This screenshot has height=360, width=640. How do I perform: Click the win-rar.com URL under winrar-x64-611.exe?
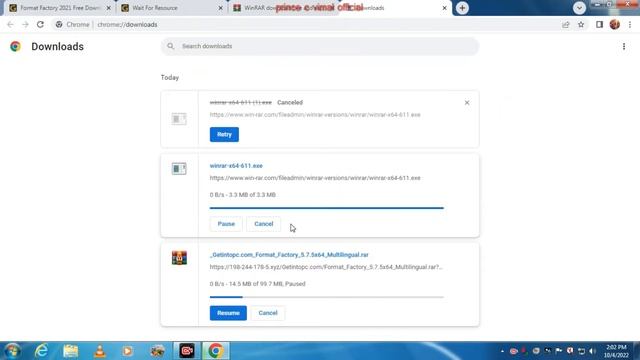pyautogui.click(x=315, y=178)
